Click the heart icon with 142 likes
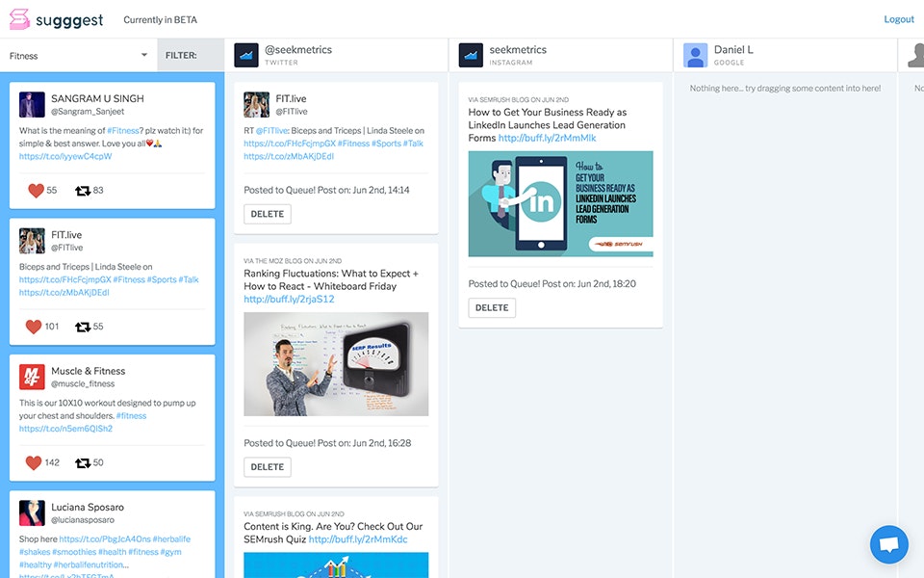Screen dimensions: 924x578 34,462
